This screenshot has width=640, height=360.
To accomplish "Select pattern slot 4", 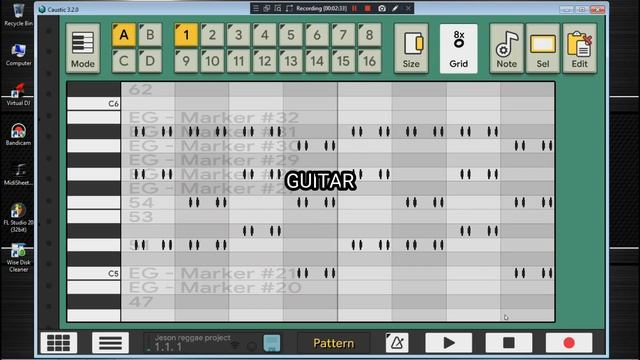I will [264, 35].
